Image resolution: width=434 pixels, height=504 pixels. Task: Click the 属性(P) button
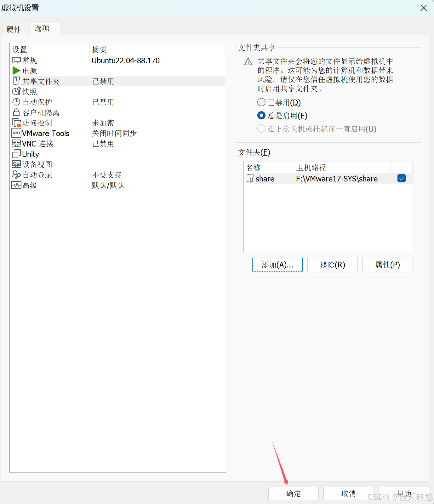(x=388, y=265)
